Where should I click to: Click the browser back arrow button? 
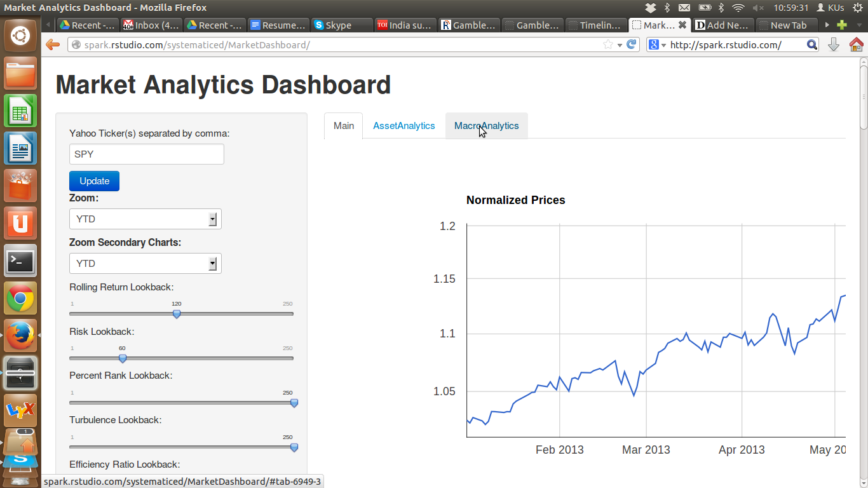point(53,44)
